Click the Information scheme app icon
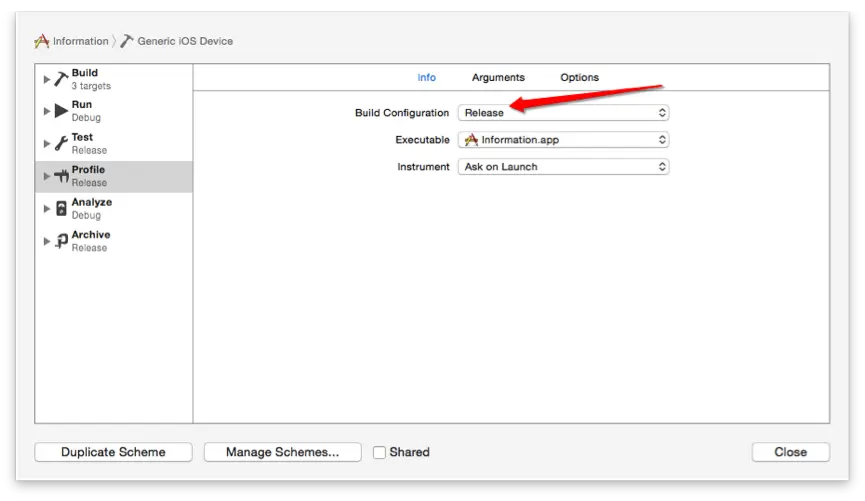This screenshot has width=865, height=501. pos(41,41)
